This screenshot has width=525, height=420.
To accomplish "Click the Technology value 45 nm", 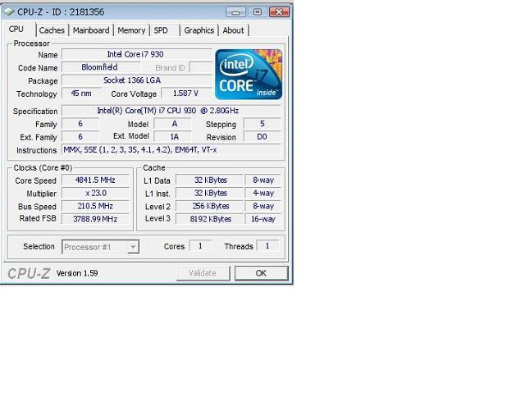I will [81, 94].
